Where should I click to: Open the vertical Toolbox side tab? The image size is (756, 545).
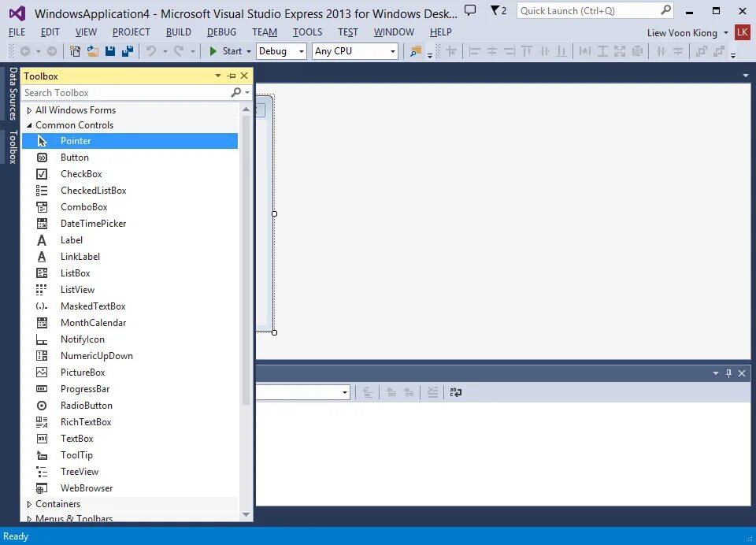point(13,146)
